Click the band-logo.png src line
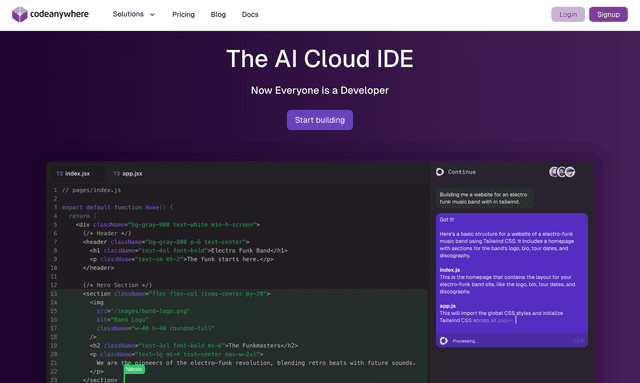This screenshot has height=383, width=640. tap(143, 311)
